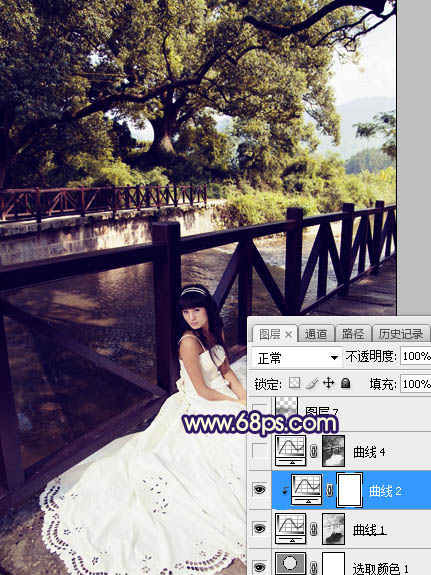The height and width of the screenshot is (575, 431).
Task: Hide the 曲线 2 layer
Action: pyautogui.click(x=259, y=490)
